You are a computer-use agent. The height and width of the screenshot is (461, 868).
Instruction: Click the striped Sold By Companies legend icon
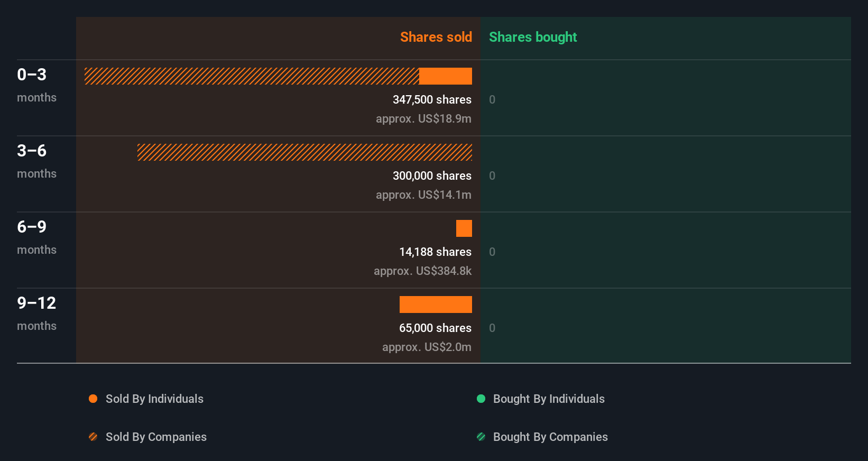[93, 437]
